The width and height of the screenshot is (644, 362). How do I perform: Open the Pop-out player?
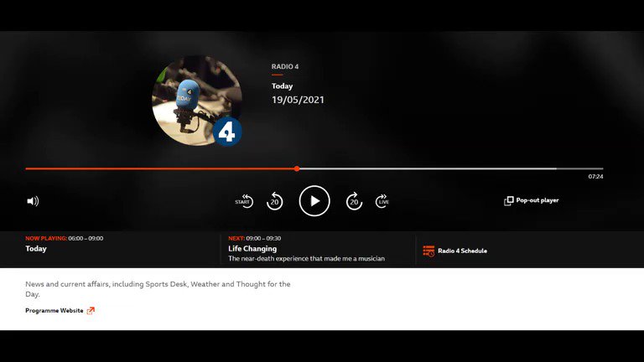tap(531, 200)
